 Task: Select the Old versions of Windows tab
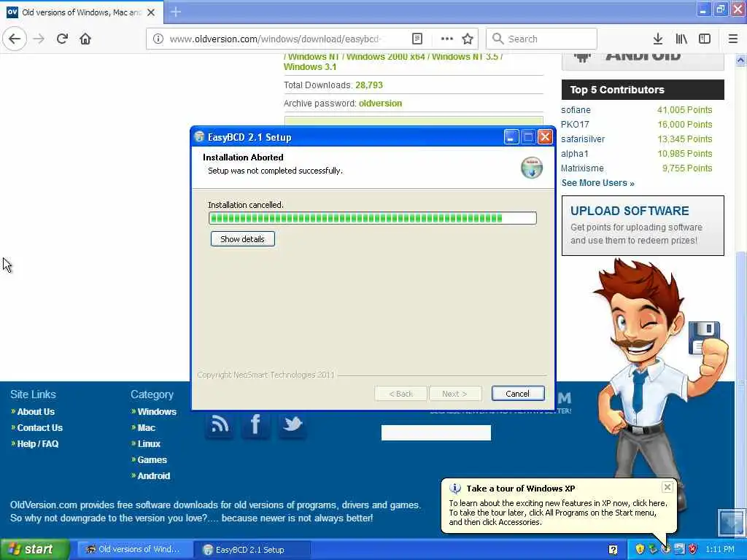coord(82,12)
